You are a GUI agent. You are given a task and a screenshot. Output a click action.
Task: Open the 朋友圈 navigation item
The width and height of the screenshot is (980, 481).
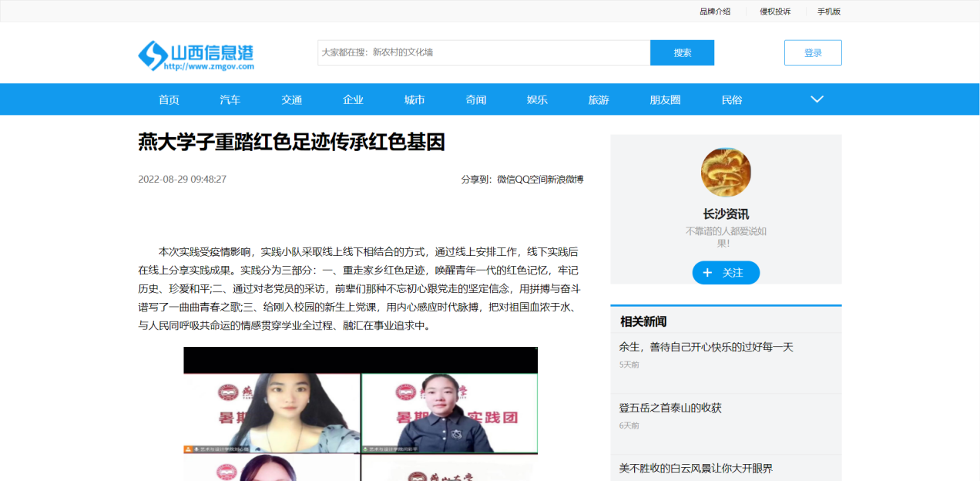coord(665,100)
